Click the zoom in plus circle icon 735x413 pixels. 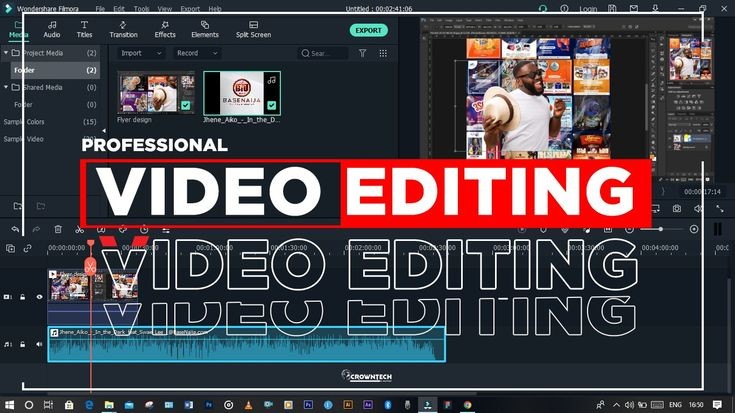click(x=694, y=229)
